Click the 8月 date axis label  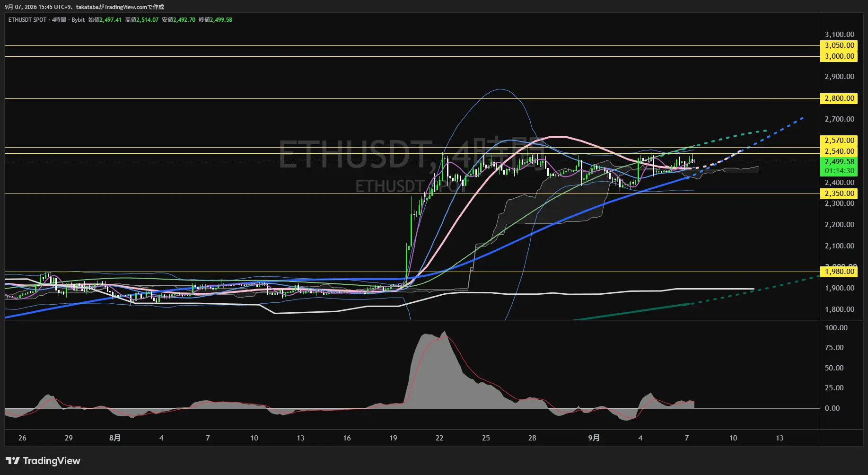click(x=115, y=438)
